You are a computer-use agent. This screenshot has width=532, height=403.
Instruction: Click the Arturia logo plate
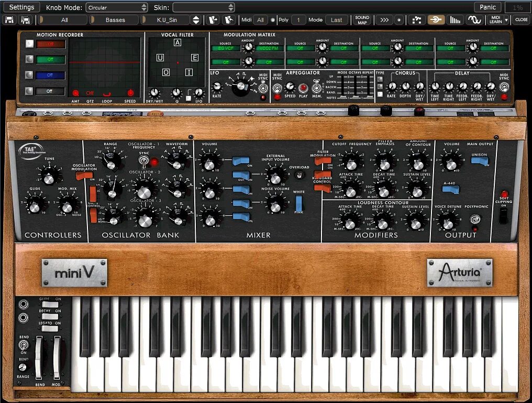pos(460,273)
